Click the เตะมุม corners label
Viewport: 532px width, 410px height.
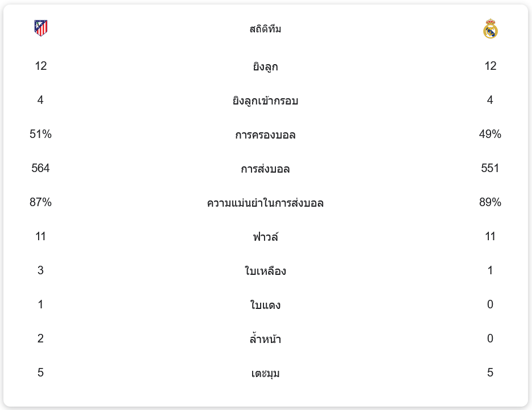265,374
